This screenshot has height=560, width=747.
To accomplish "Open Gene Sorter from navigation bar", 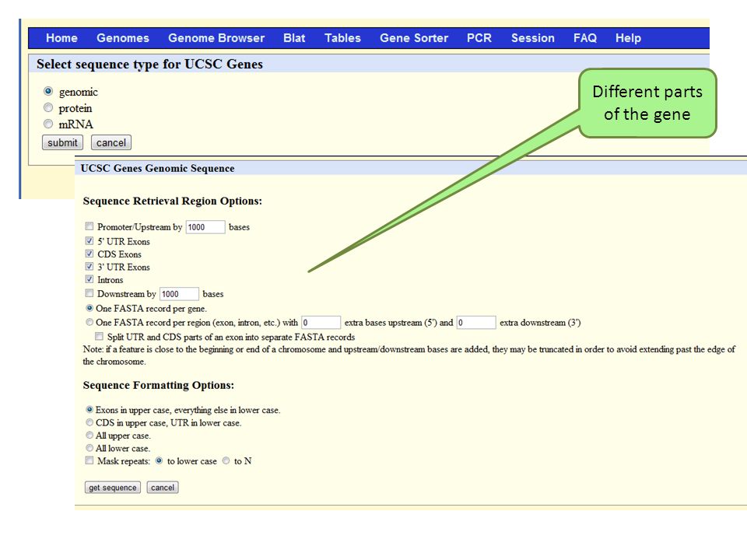I will pyautogui.click(x=414, y=38).
